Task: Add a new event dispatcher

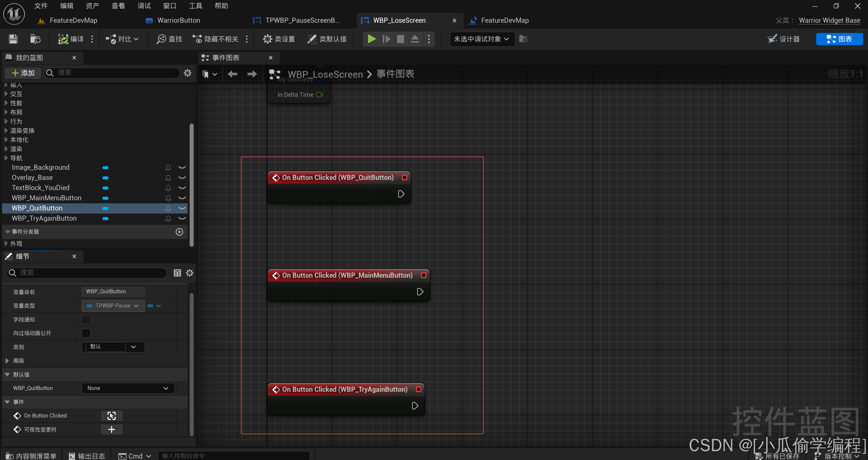Action: [179, 232]
